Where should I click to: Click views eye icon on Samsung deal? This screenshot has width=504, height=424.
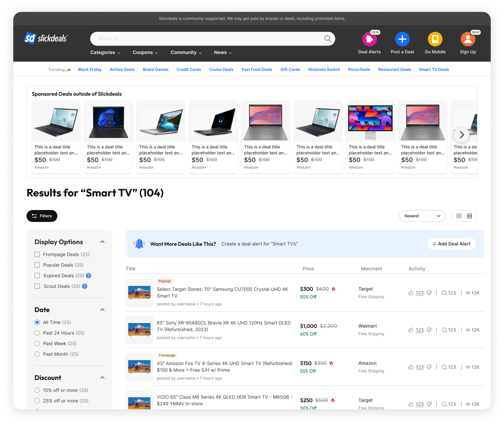468,293
